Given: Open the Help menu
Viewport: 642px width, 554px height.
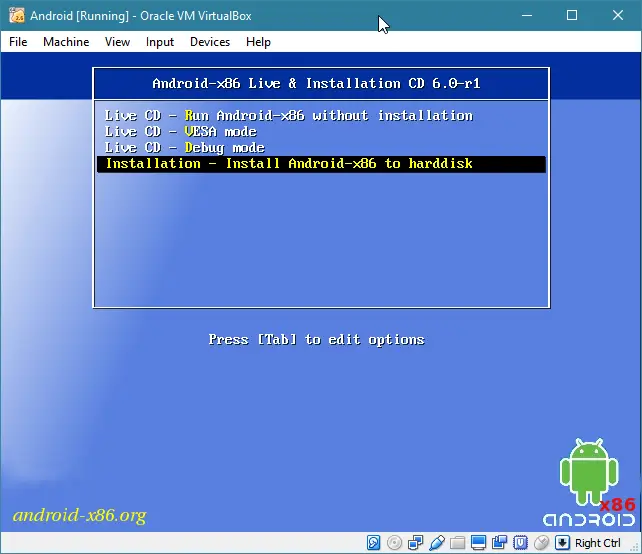Looking at the screenshot, I should [258, 42].
